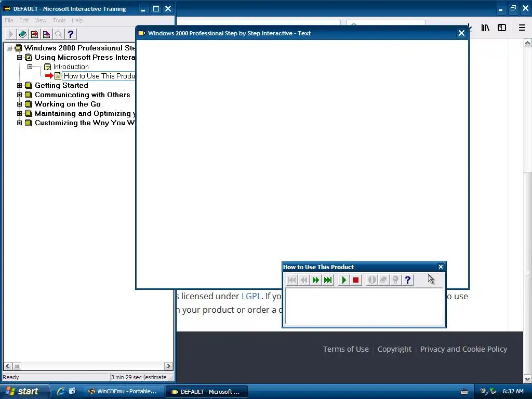532x399 pixels.
Task: Click DEFAULT - Microsoft taskbar button
Action: pos(206,392)
